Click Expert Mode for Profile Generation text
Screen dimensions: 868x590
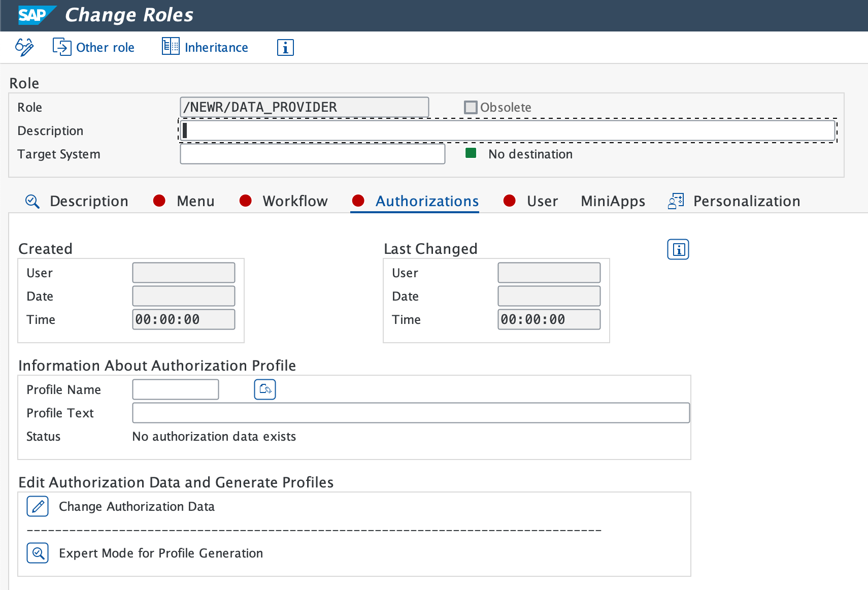tap(161, 553)
